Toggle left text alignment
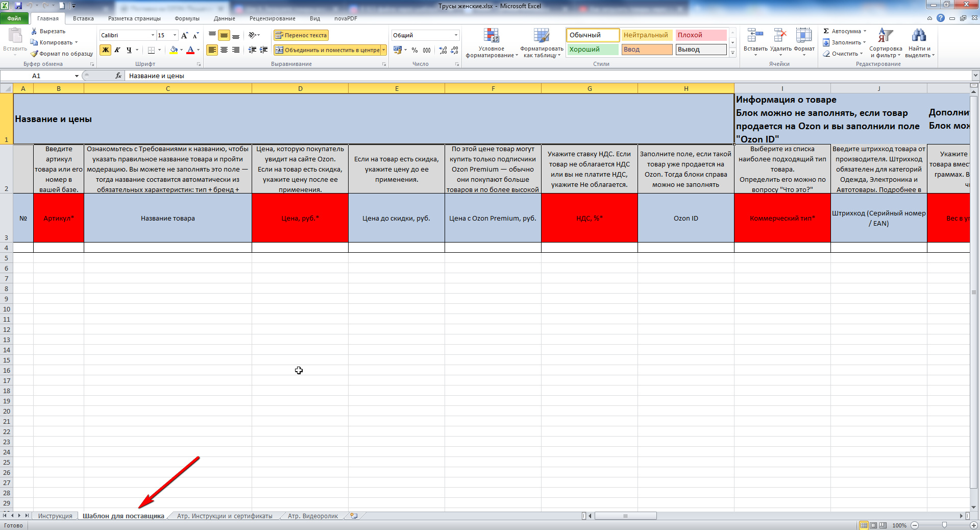The width and height of the screenshot is (980, 530). [x=212, y=50]
